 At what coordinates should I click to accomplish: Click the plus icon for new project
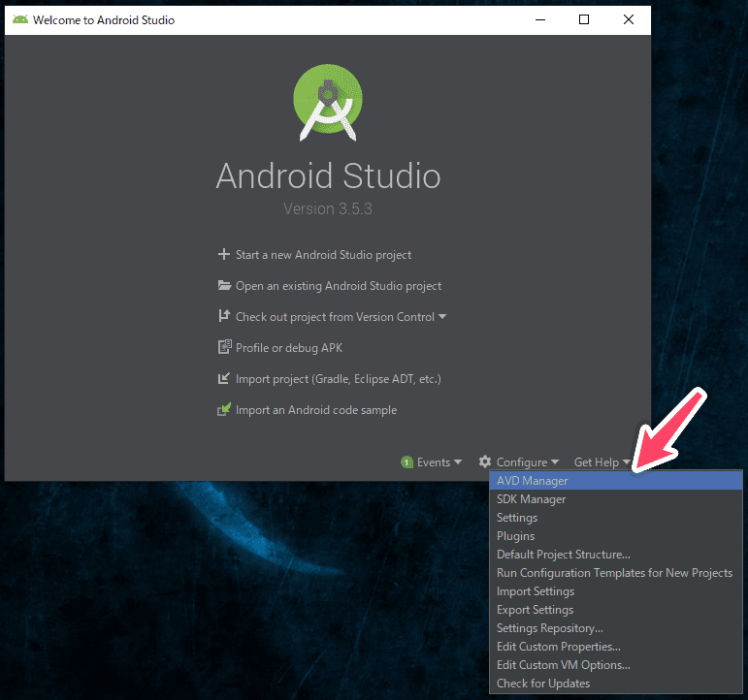(224, 254)
